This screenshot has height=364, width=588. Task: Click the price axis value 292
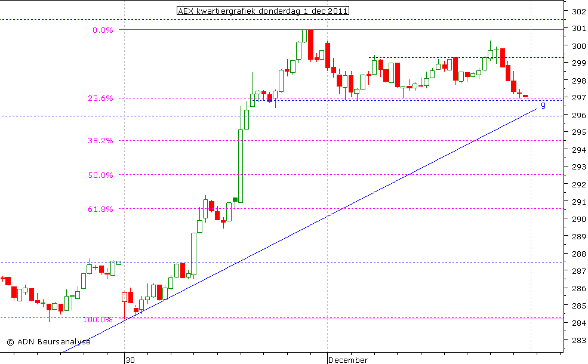[579, 184]
